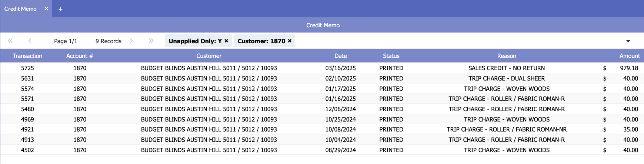Sort by Amount column
Image resolution: width=644 pixels, height=164 pixels.
630,56
